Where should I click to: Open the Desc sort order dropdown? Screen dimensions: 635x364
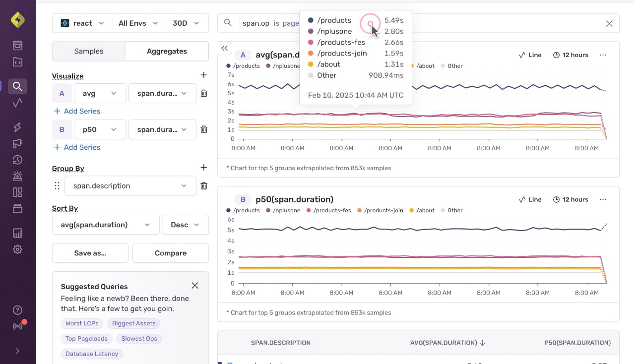pos(185,225)
